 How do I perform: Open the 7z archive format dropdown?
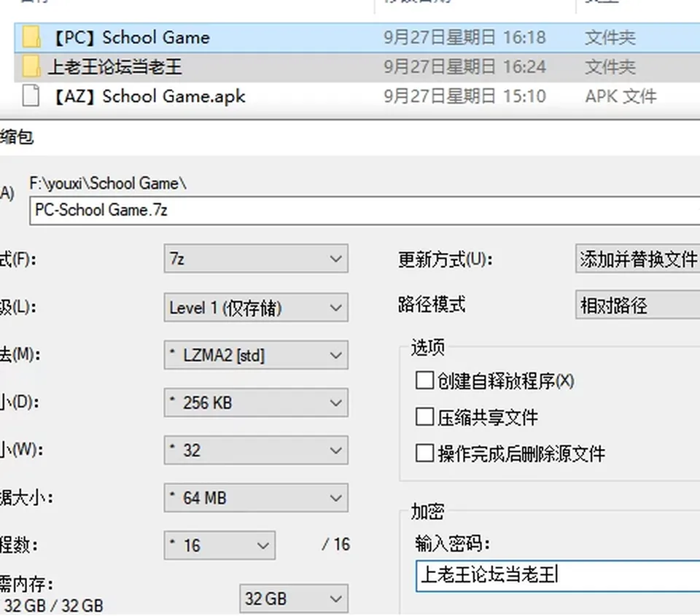256,259
